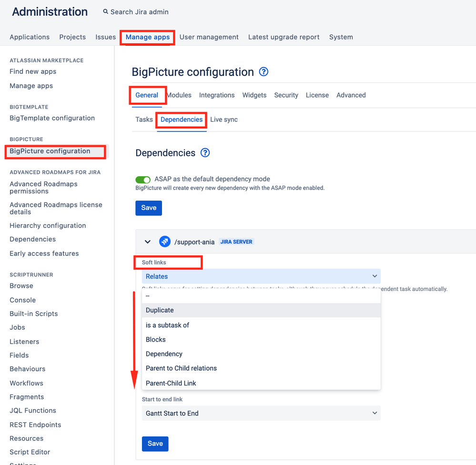This screenshot has width=476, height=465.
Task: Go to ScriptRunner Jobs
Action: tap(17, 327)
